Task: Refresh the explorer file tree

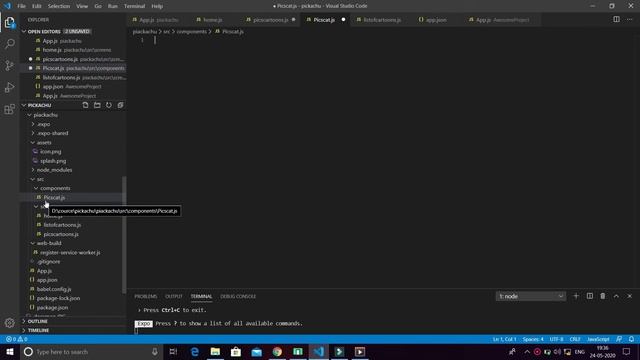Action: click(109, 105)
